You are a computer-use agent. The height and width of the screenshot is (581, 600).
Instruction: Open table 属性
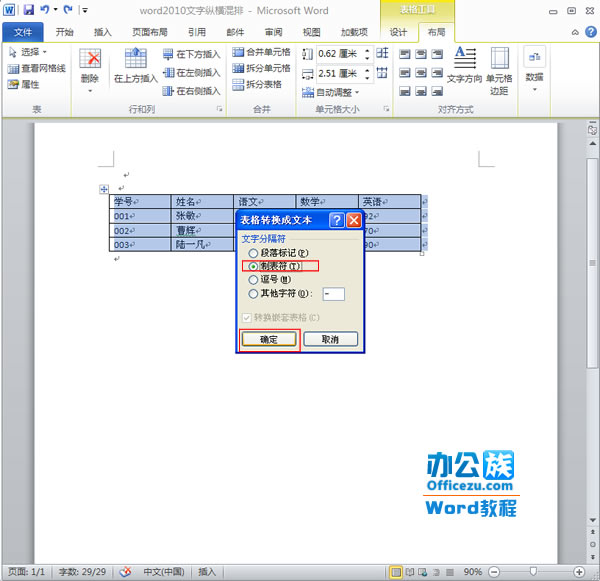click(x=24, y=84)
